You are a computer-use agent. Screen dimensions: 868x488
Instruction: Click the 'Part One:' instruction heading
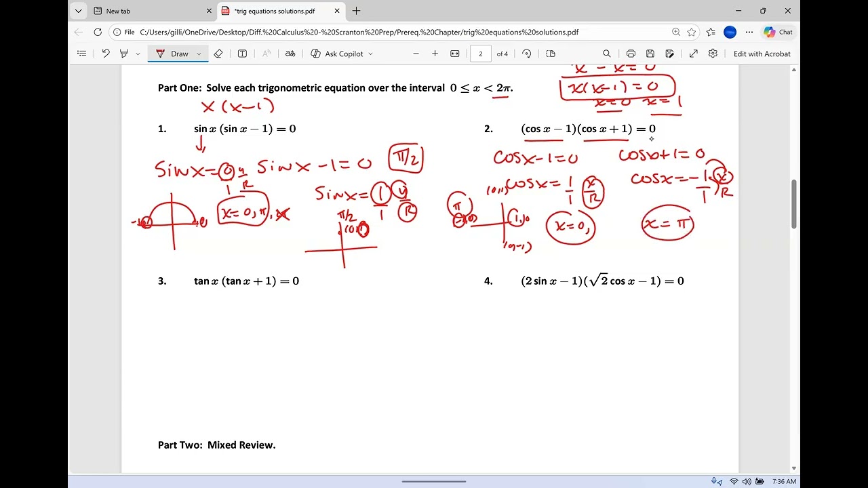pos(336,87)
